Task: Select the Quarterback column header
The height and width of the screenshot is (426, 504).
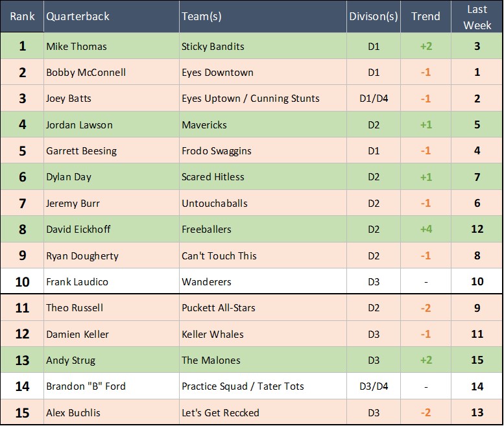Action: [x=78, y=16]
